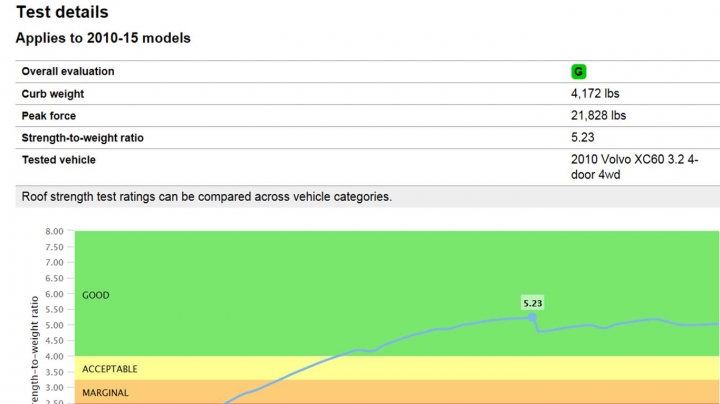Click the '21,828 lbs' value

point(598,115)
